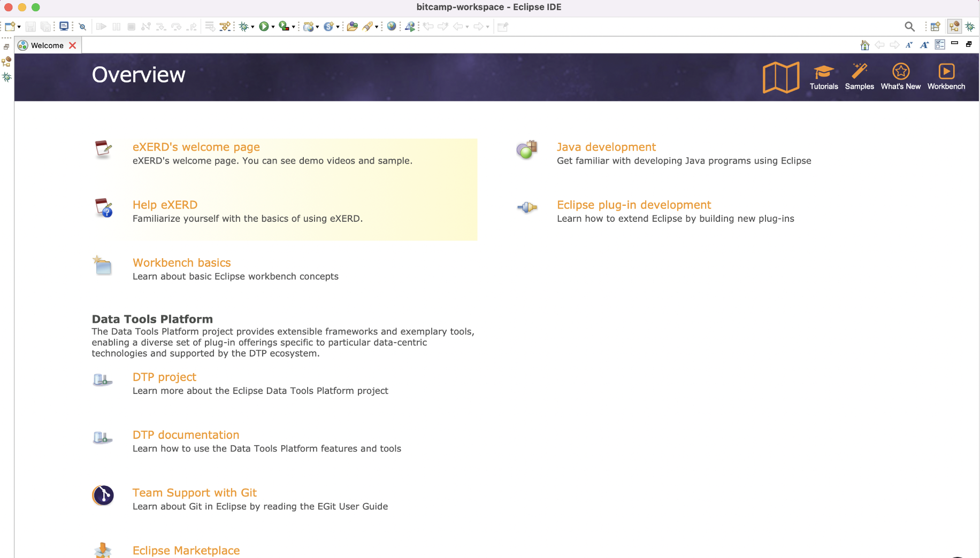The height and width of the screenshot is (558, 980).
Task: Expand the Coverage launch dropdown arrow
Action: 294,27
